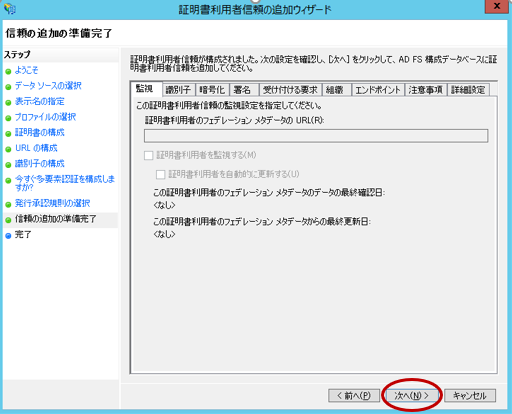Click the federation metadata URL field
Viewport: 512px width, 414px height.
pos(316,136)
